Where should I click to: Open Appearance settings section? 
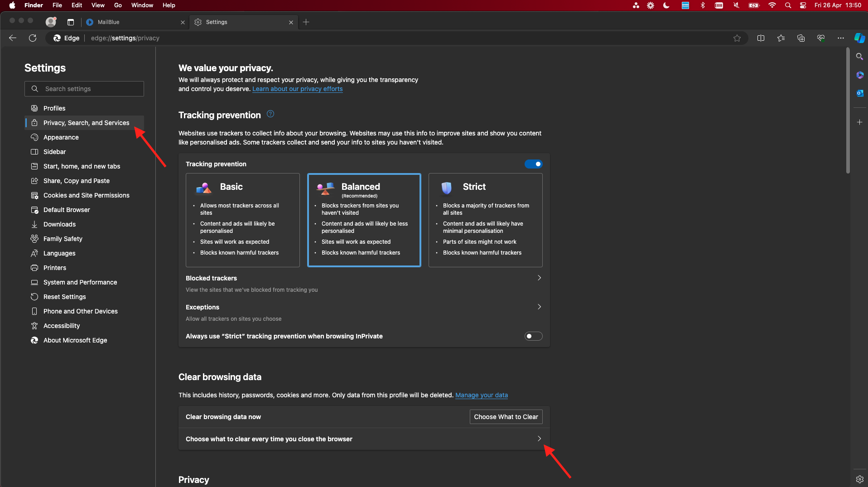tap(84, 137)
